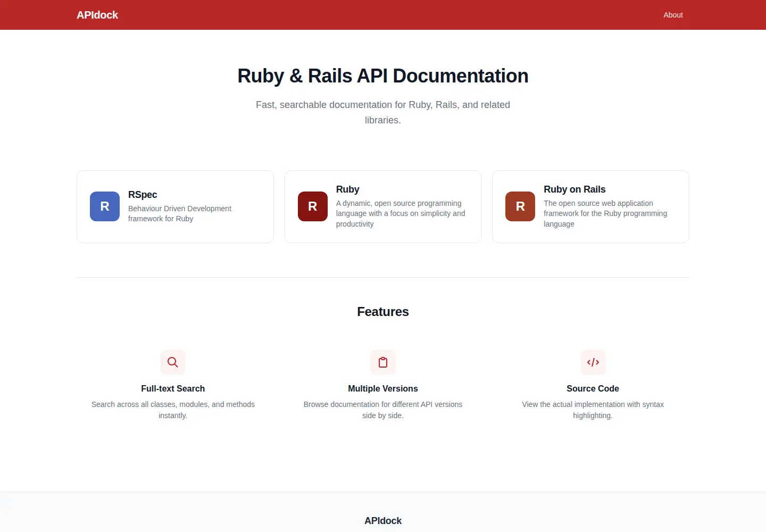Viewport: 766px width, 532px height.
Task: Click 'Search across all classes' description
Action: (173, 410)
